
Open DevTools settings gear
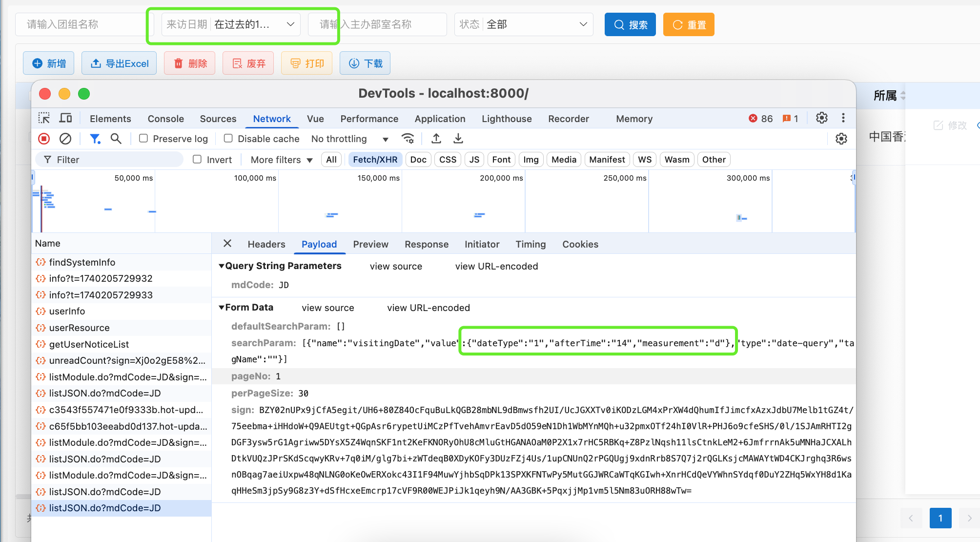click(x=822, y=118)
